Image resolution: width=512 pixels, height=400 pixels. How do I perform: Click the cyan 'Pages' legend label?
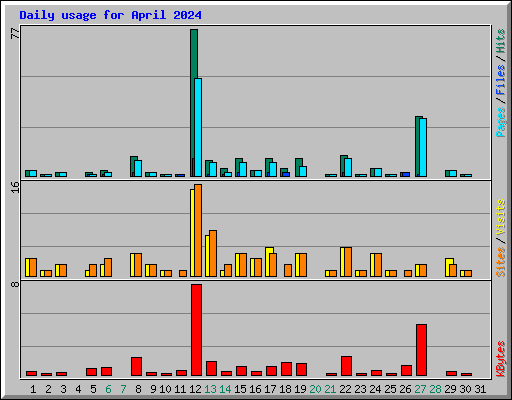(x=500, y=122)
